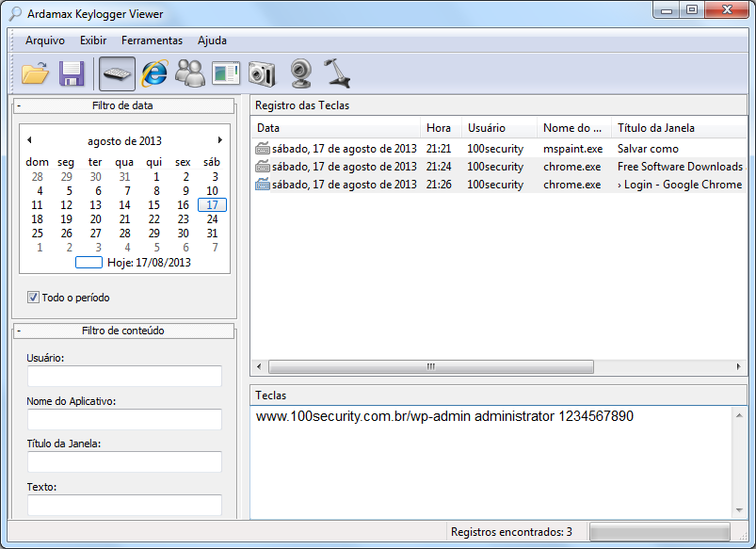Viewport: 756px width, 549px height.
Task: Click left arrow of horizontal scrollbar
Action: [260, 366]
